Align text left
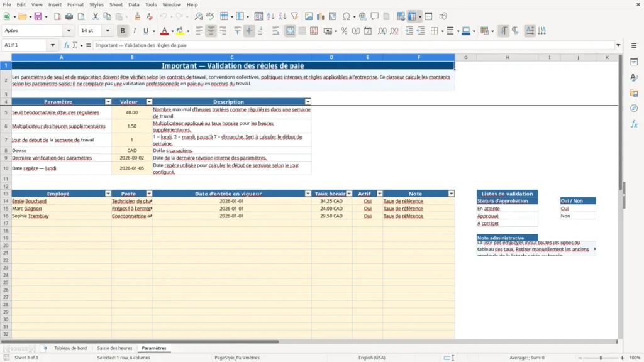The image size is (644, 362). [x=199, y=31]
